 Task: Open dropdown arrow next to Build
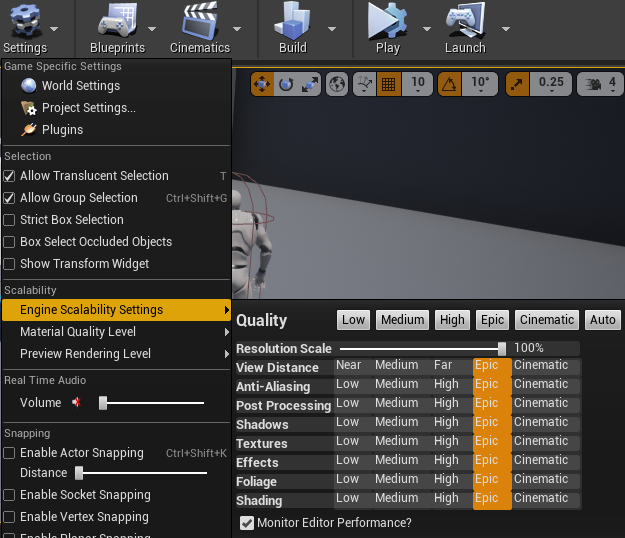tap(332, 29)
